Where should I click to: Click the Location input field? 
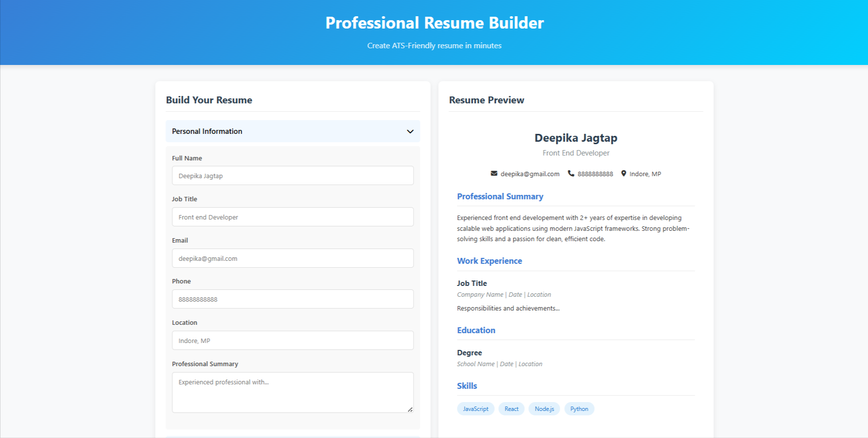(x=293, y=341)
